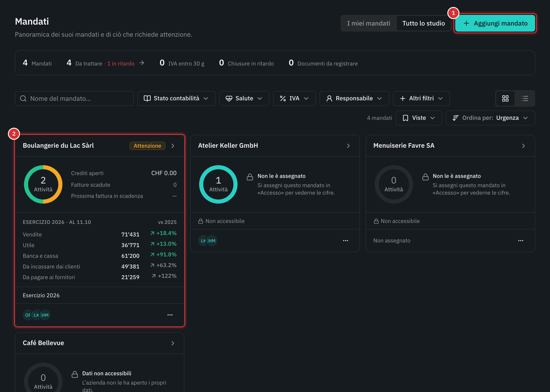Open the Stato contabilità filter dropdown
This screenshot has width=550, height=392.
[176, 98]
